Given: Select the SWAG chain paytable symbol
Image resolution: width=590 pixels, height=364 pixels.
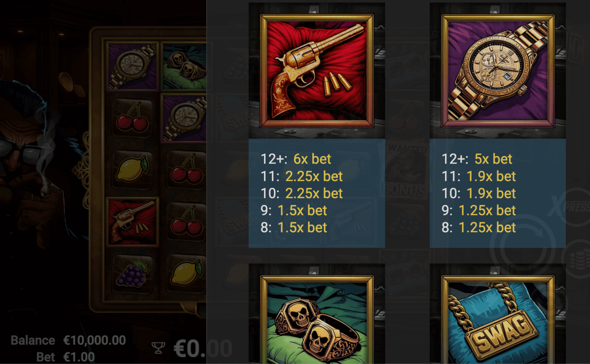Looking at the screenshot, I should 498,319.
